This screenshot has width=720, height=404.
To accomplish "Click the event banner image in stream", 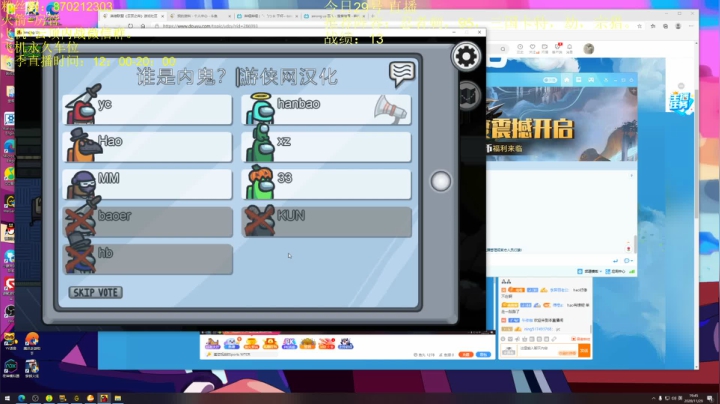I will pyautogui.click(x=562, y=124).
